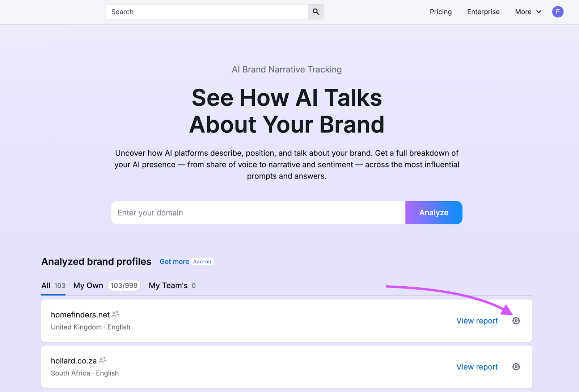Click the Add-on badge next to Get more

click(202, 261)
